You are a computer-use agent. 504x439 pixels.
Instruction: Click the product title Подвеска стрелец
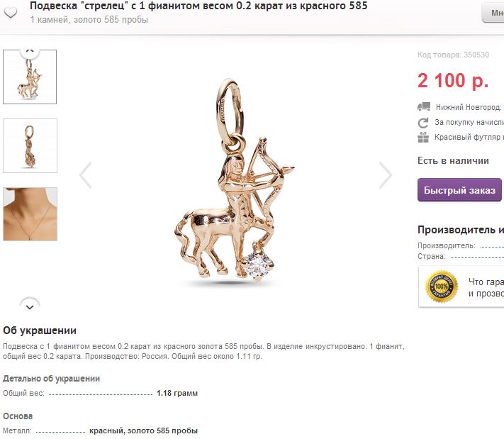198,6
